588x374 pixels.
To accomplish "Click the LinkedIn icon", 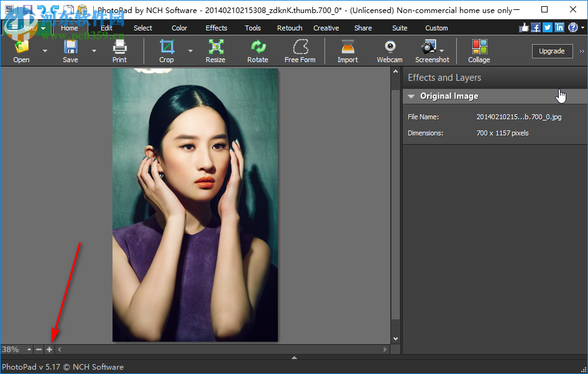I will point(559,27).
